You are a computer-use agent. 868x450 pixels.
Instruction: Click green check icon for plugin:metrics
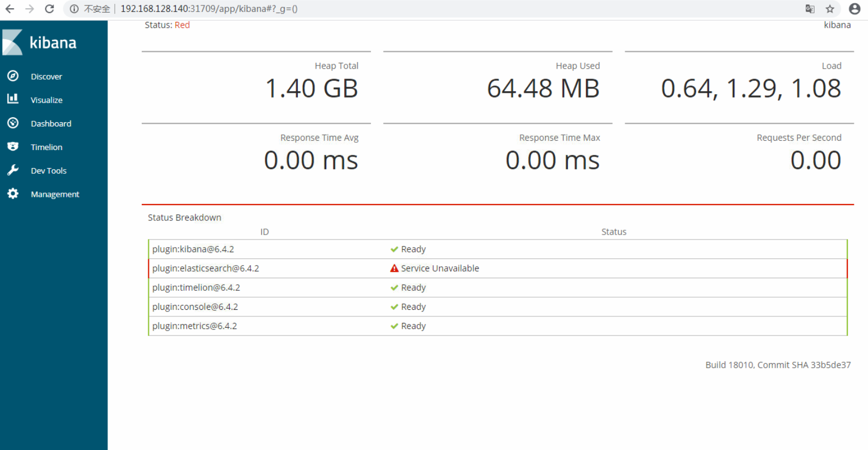tap(394, 326)
